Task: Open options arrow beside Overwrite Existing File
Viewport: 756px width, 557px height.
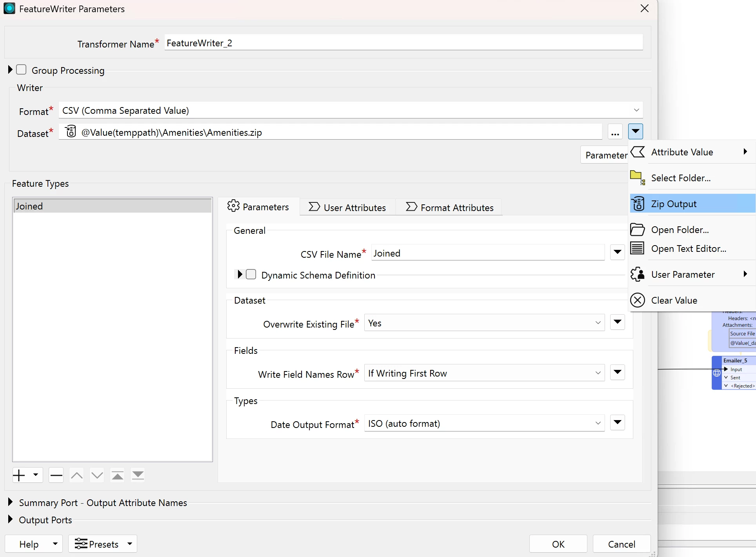Action: click(618, 322)
